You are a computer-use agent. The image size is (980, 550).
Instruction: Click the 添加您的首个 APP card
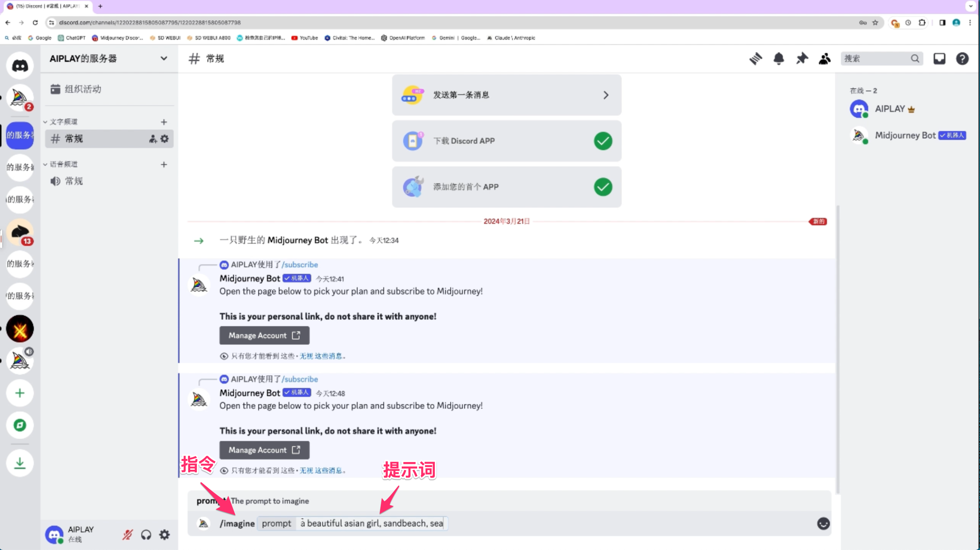[507, 187]
